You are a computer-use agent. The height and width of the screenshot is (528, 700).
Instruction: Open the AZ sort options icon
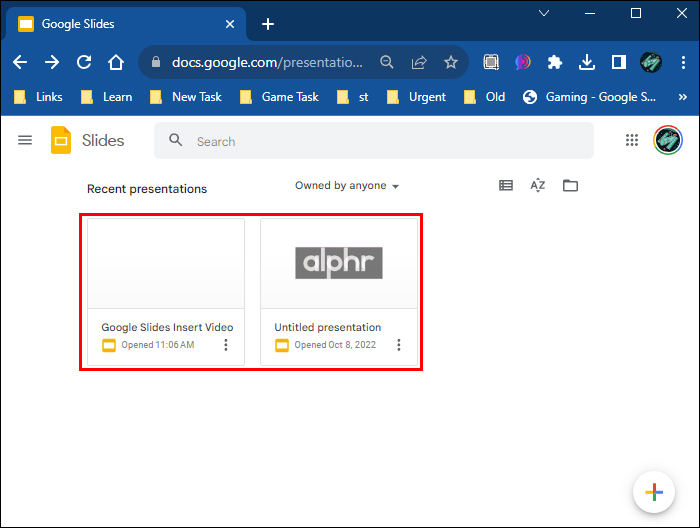tap(538, 185)
